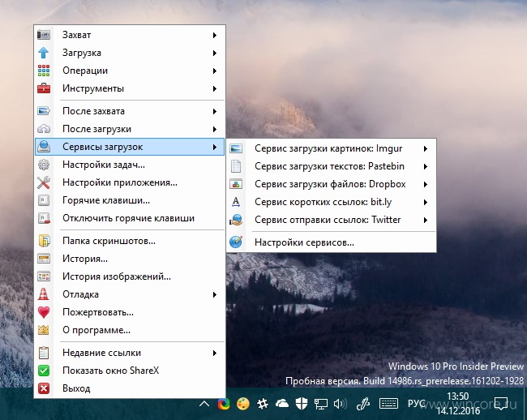527x420 pixels.
Task: Click the volume speaker tray icon
Action: tap(341, 404)
